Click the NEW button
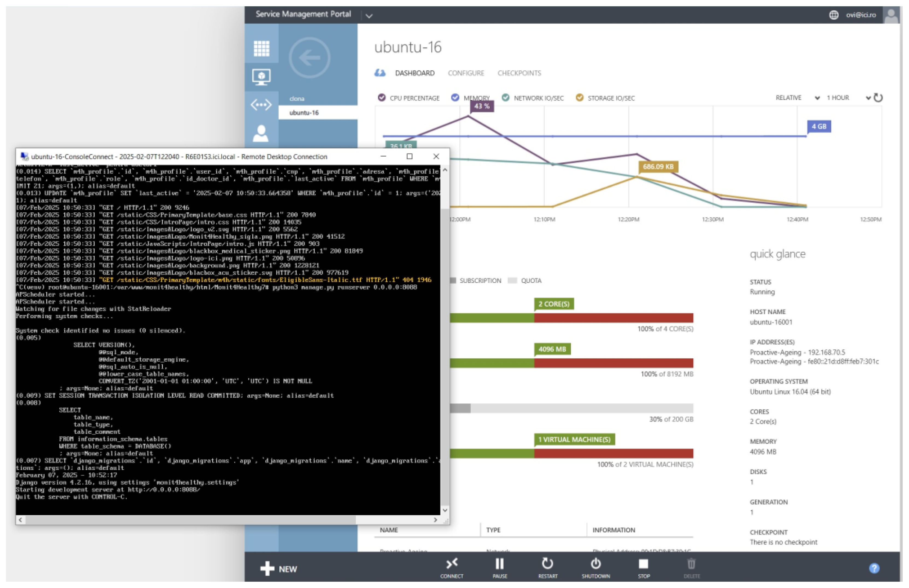 tap(279, 569)
